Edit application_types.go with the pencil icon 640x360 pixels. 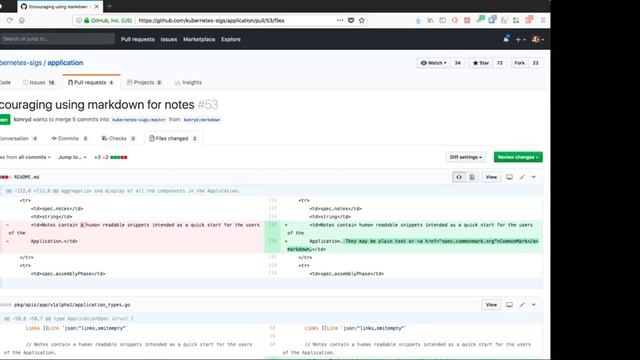click(522, 305)
